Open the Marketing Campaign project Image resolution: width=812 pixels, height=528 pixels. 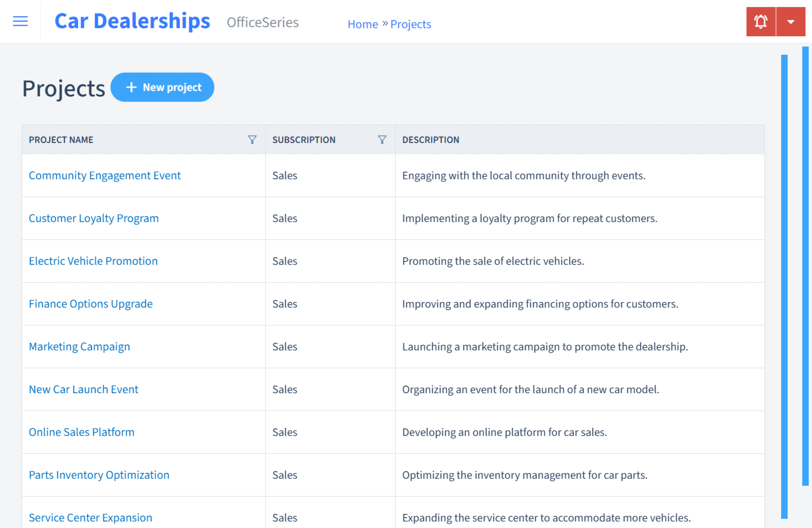click(79, 347)
